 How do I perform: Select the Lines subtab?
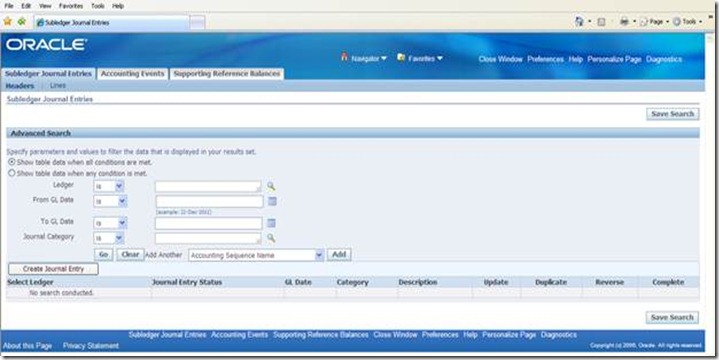coord(58,86)
